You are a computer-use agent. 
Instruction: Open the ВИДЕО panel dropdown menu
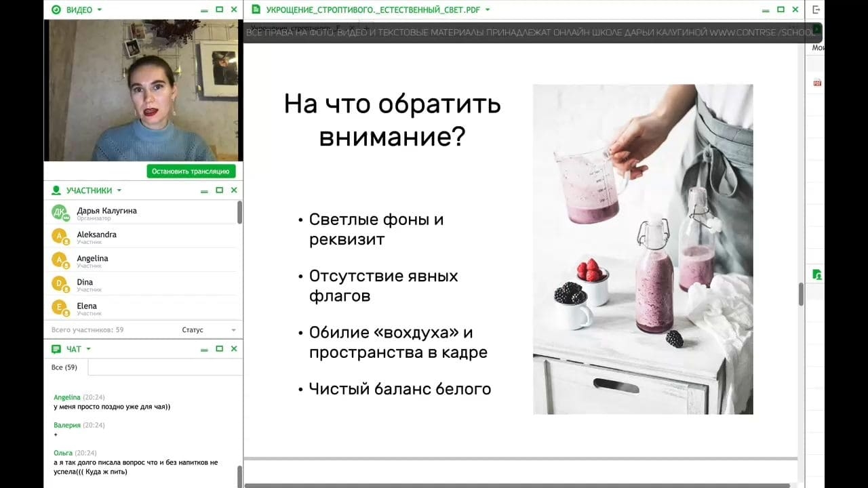click(100, 9)
